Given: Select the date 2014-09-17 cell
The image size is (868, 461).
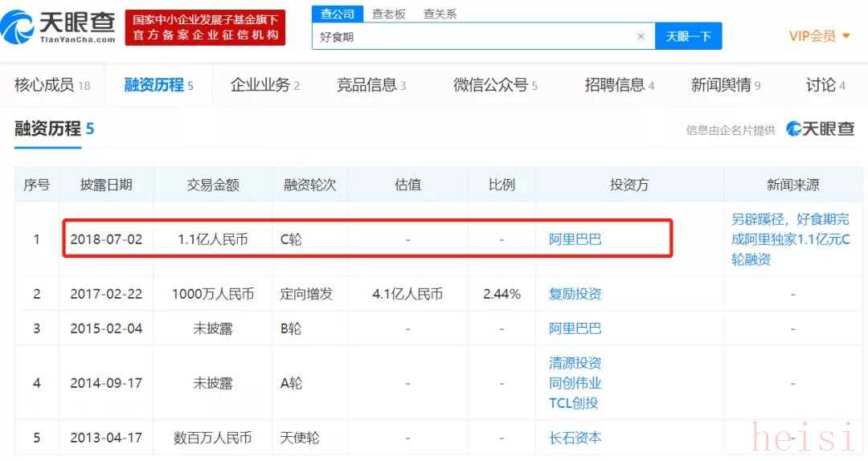Looking at the screenshot, I should (106, 383).
